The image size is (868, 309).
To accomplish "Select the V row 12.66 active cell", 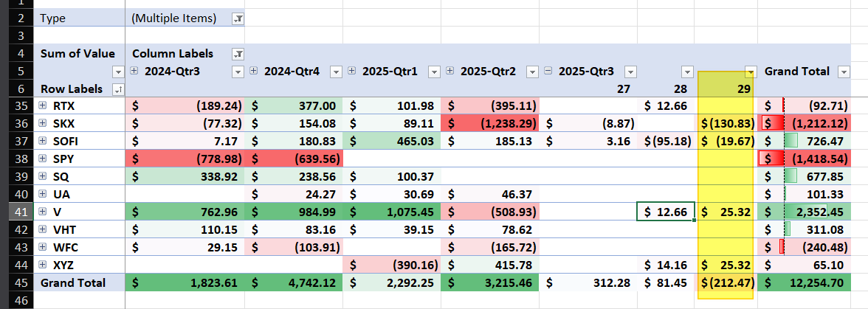I will [x=666, y=212].
